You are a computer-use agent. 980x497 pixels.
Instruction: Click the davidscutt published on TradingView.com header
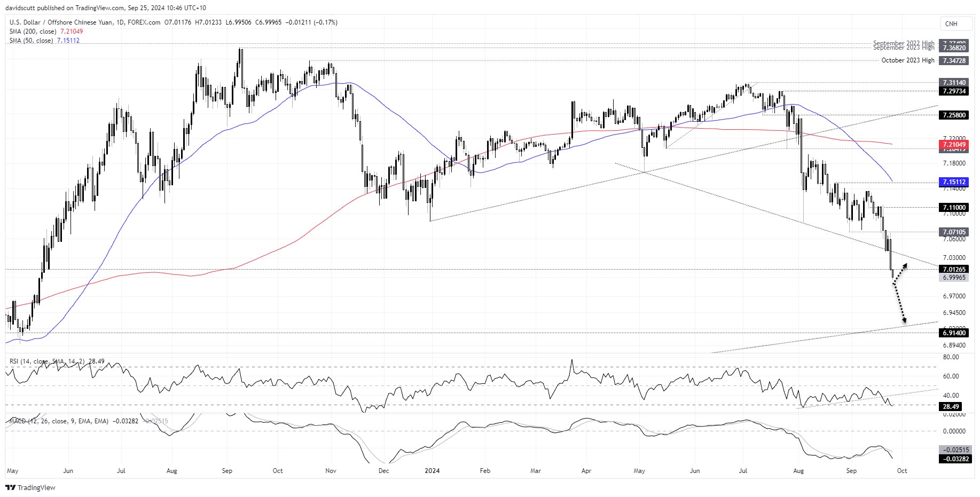tap(106, 8)
